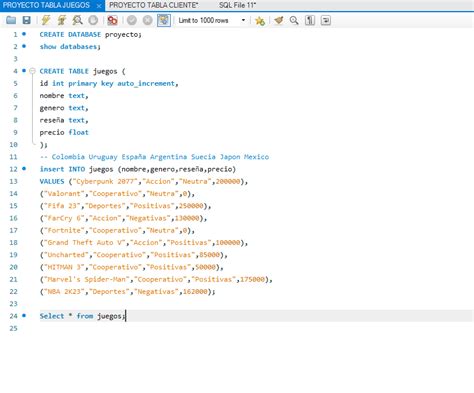Click the Uncharted values row
474x393 pixels.
133,255
